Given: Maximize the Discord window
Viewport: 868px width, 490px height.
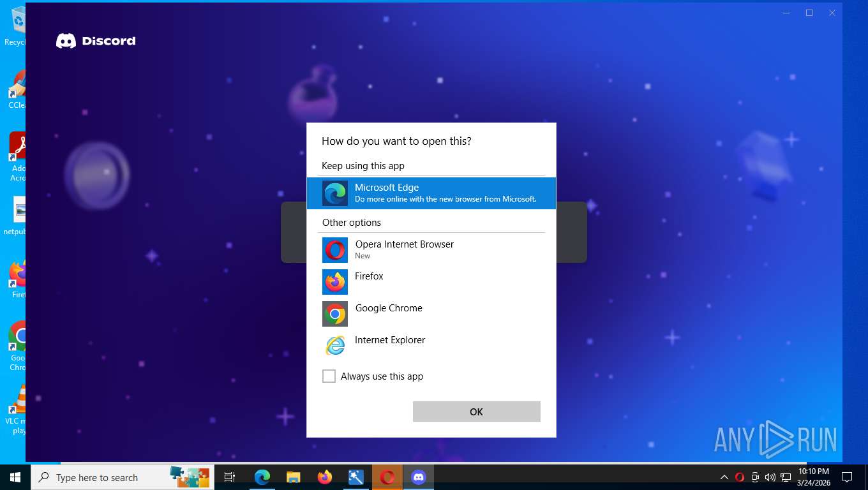Looking at the screenshot, I should point(809,13).
